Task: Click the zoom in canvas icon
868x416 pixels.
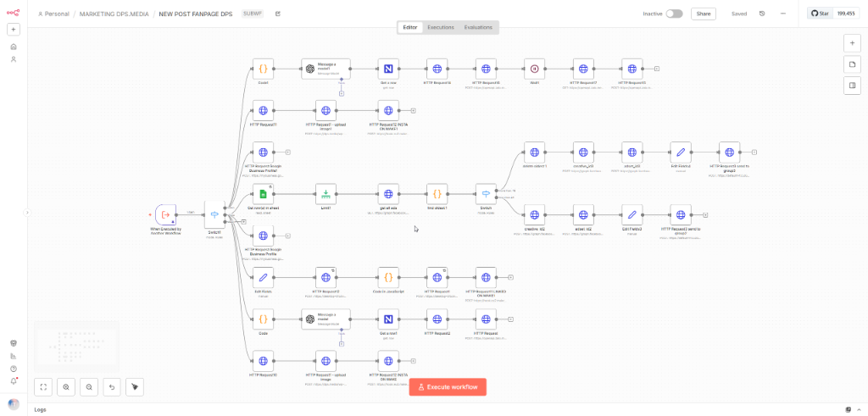Action: coord(66,387)
